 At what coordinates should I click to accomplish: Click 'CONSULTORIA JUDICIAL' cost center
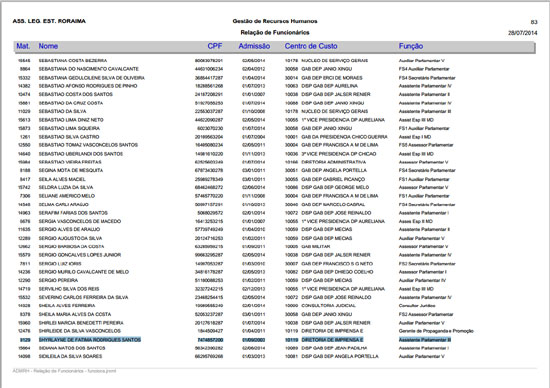coord(328,306)
